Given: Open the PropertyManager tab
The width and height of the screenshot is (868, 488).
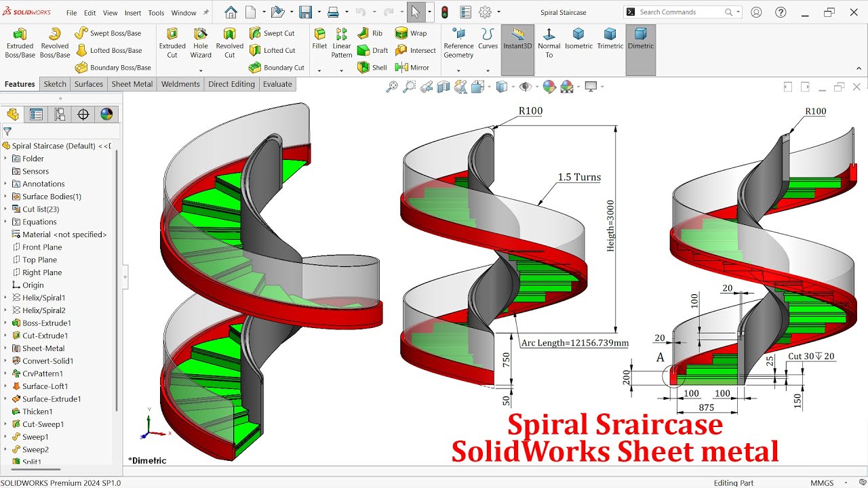Looking at the screenshot, I should pos(36,115).
